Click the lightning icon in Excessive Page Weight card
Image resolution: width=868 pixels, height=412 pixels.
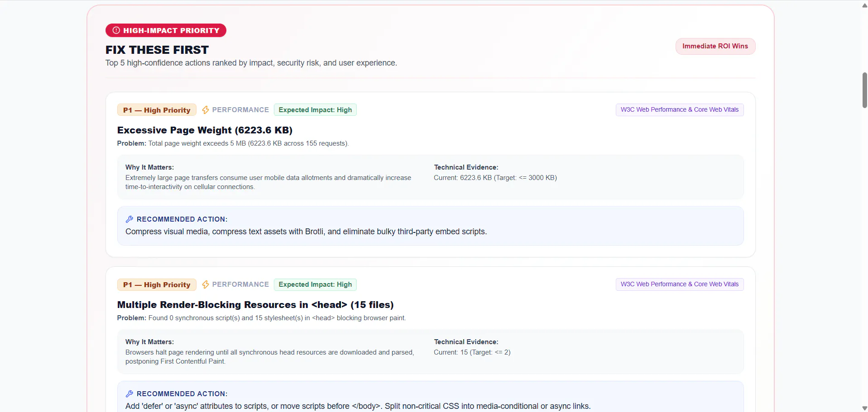206,110
